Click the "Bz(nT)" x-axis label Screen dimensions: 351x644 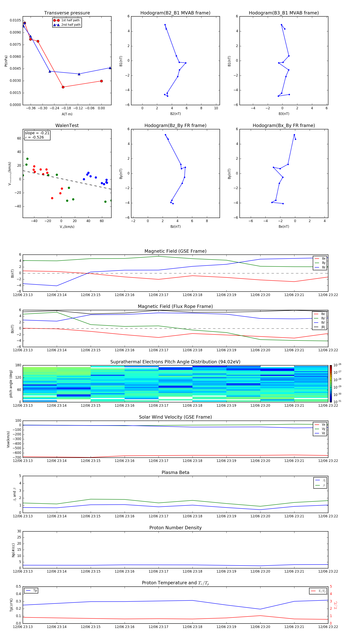[175, 227]
